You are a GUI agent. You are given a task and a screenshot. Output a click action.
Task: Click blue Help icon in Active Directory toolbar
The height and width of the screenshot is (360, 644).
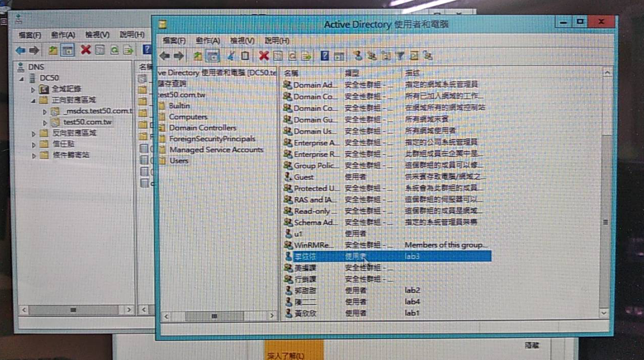click(x=325, y=56)
